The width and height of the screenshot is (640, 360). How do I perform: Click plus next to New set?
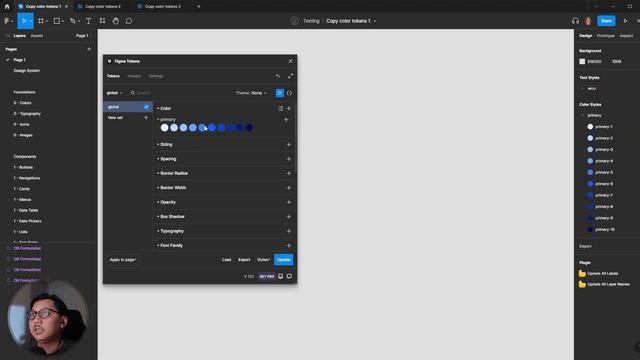point(146,118)
